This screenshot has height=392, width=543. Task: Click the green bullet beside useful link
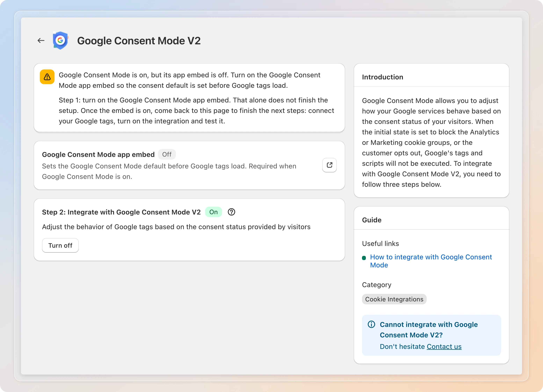coord(364,258)
